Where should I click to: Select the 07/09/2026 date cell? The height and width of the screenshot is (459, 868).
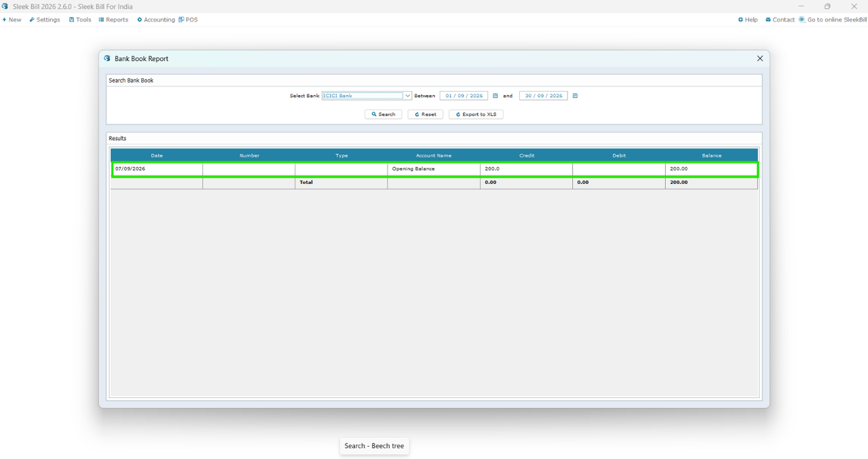click(x=157, y=169)
